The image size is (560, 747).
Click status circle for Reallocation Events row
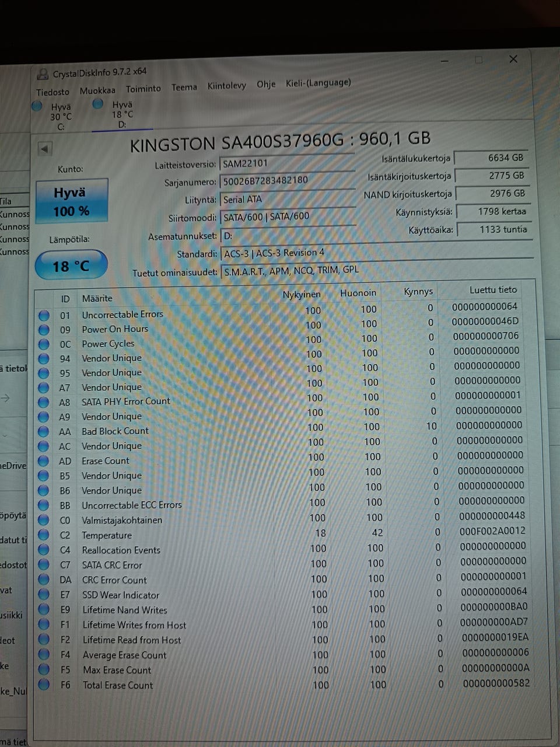44,550
